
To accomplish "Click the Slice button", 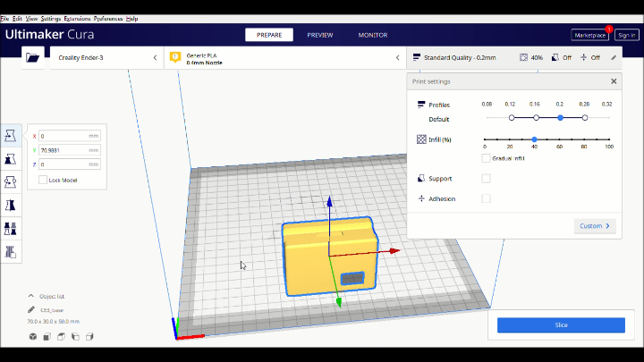I will coord(561,325).
